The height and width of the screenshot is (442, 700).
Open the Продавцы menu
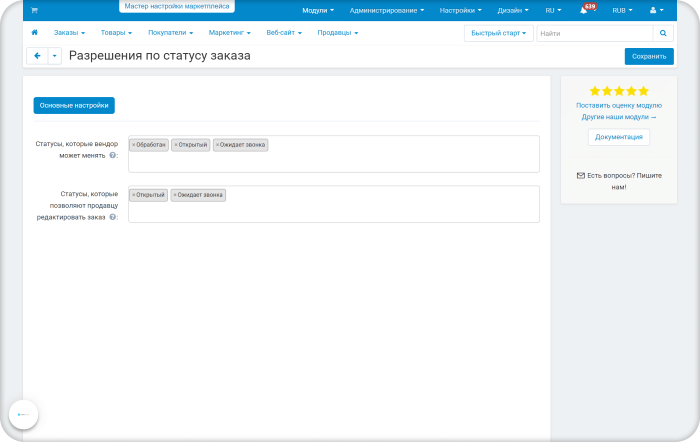tap(338, 33)
